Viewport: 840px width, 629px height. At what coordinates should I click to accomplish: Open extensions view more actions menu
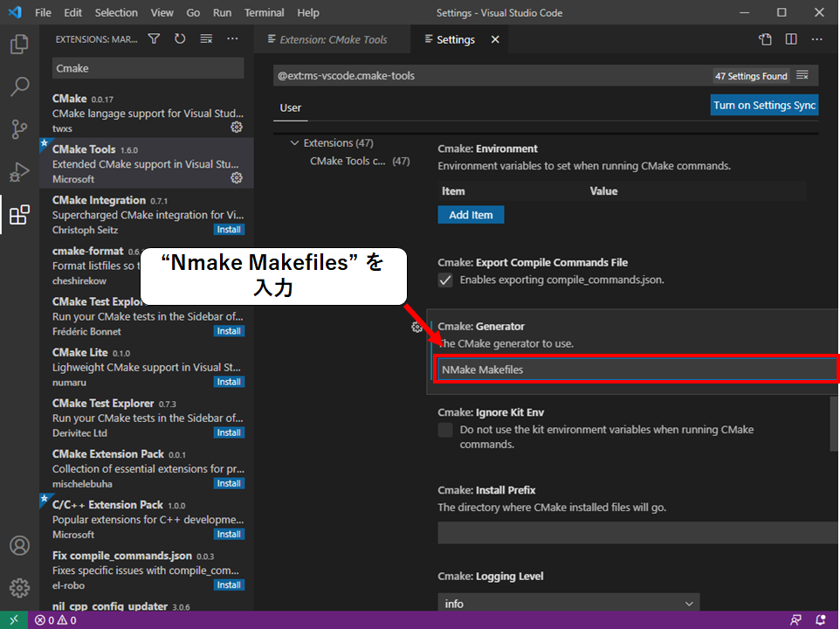click(x=232, y=38)
